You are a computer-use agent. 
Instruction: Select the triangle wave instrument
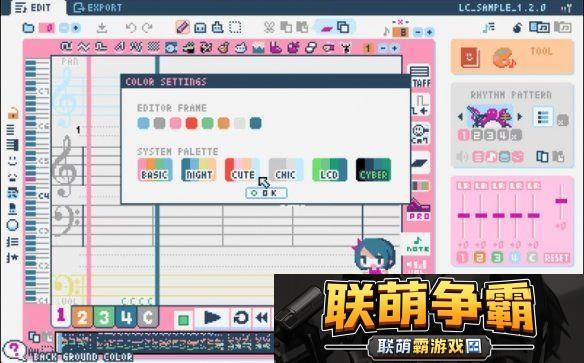tap(83, 47)
